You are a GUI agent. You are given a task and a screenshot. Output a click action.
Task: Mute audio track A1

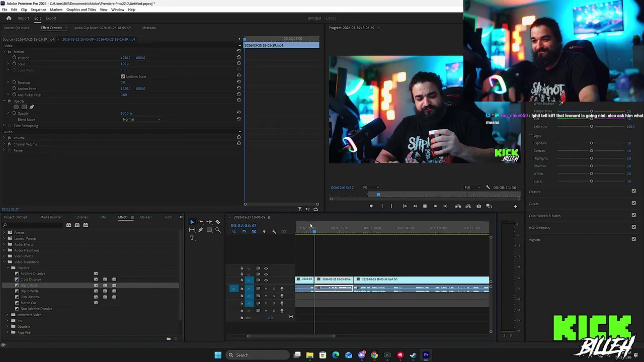[266, 289]
